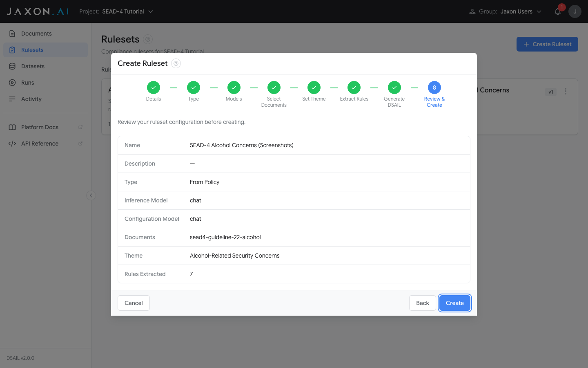588x368 pixels.
Task: Collapse the sidebar with the chevron control
Action: [x=91, y=195]
